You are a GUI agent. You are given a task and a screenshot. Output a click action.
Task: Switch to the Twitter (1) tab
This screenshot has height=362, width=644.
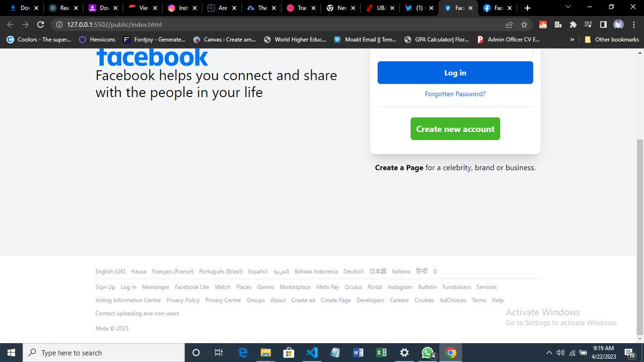click(419, 8)
